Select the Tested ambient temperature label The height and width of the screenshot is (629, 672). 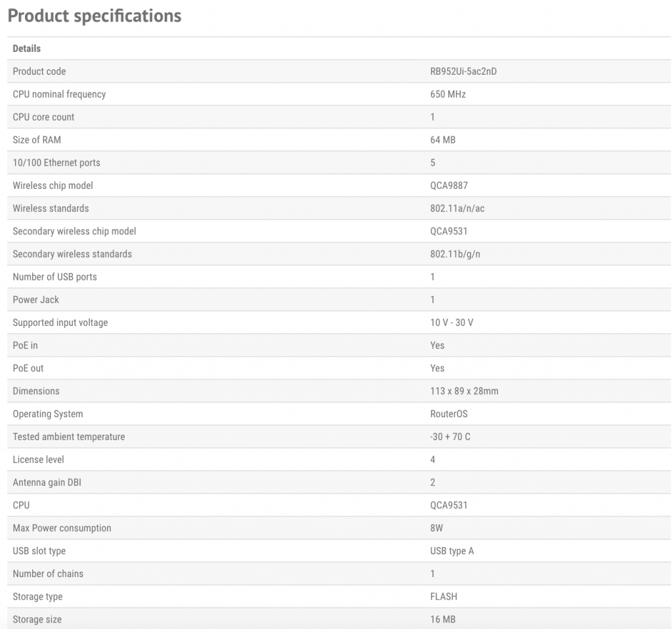[69, 437]
